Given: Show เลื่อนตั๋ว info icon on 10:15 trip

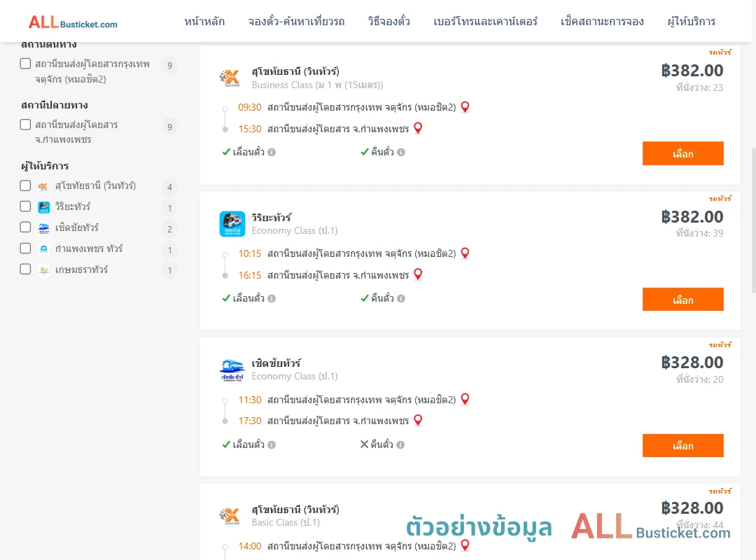Looking at the screenshot, I should (272, 299).
